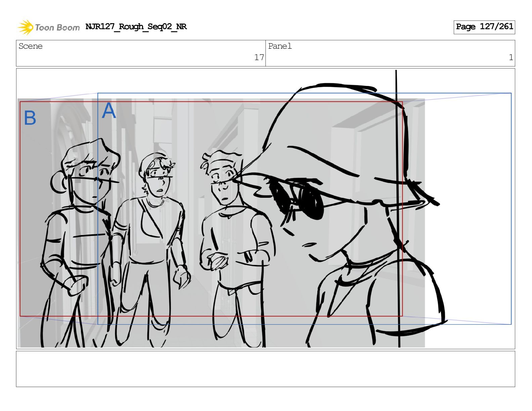Select the scene number 17
532x411 pixels.
point(259,58)
